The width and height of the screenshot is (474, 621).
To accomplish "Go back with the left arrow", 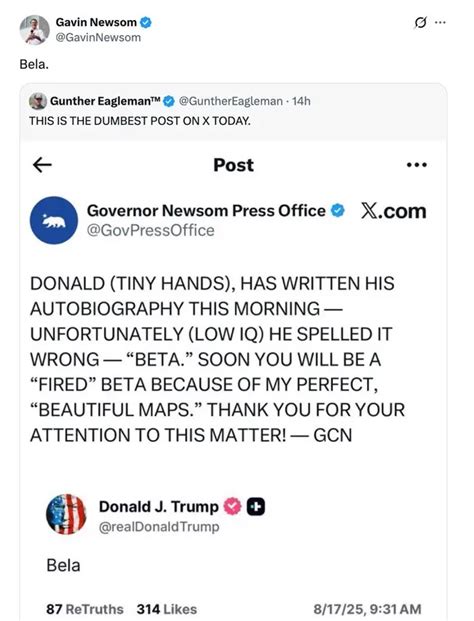I will (x=42, y=165).
